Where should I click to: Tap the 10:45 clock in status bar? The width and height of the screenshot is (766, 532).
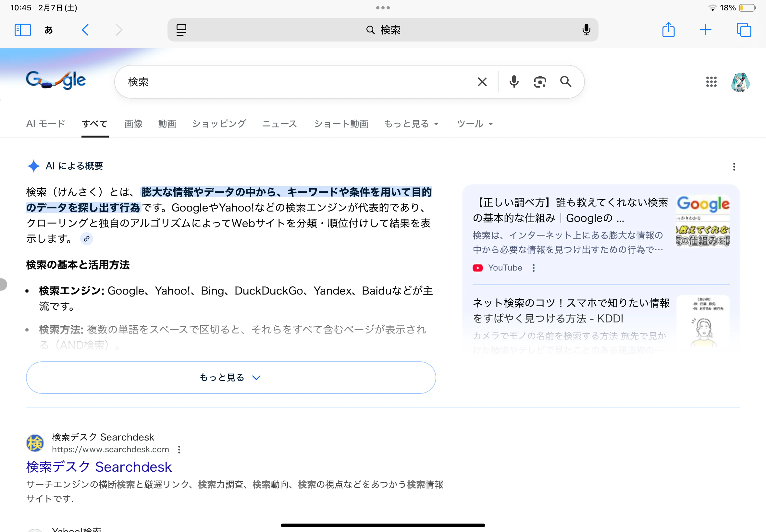click(x=21, y=8)
